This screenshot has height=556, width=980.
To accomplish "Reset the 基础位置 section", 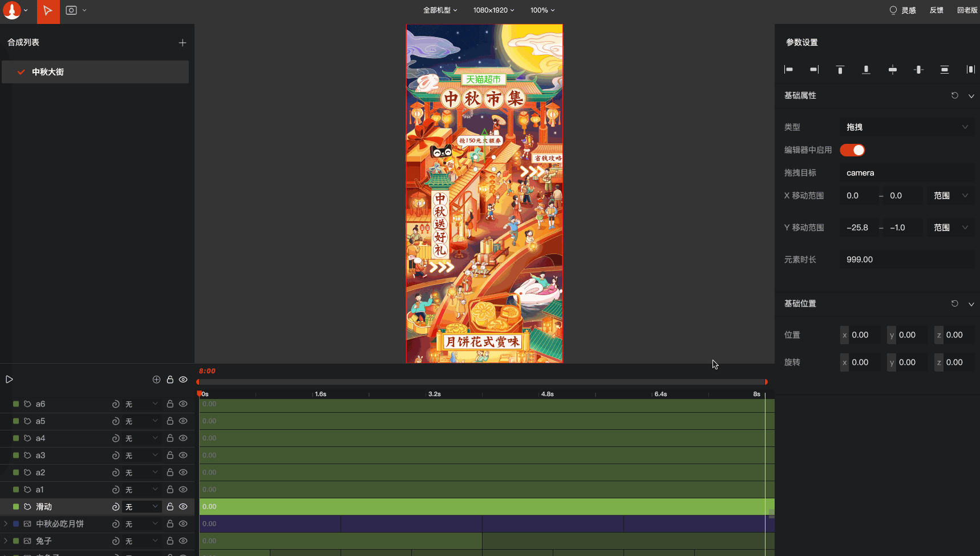I will [954, 303].
